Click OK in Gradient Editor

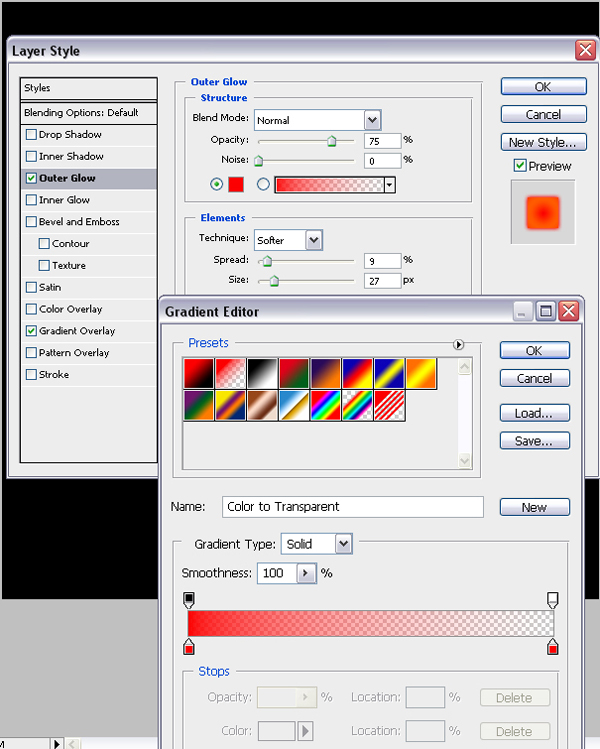(535, 351)
